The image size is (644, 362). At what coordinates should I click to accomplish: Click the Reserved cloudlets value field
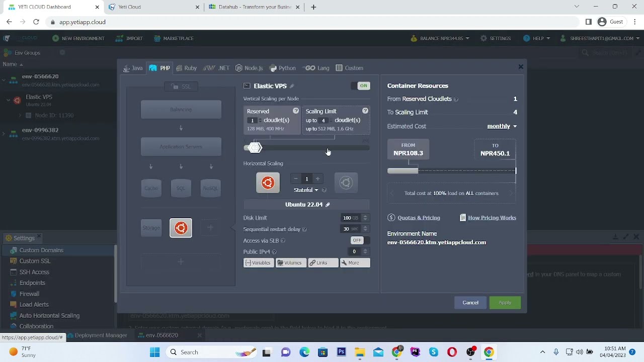pos(253,120)
